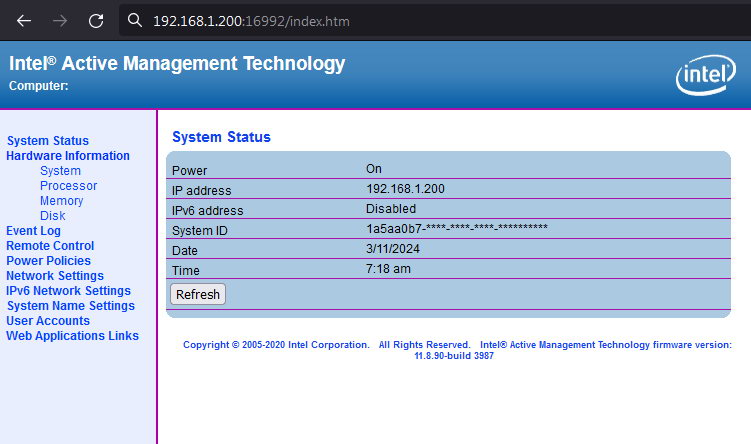
Task: Click the 'System Status' content heading
Action: coord(221,137)
